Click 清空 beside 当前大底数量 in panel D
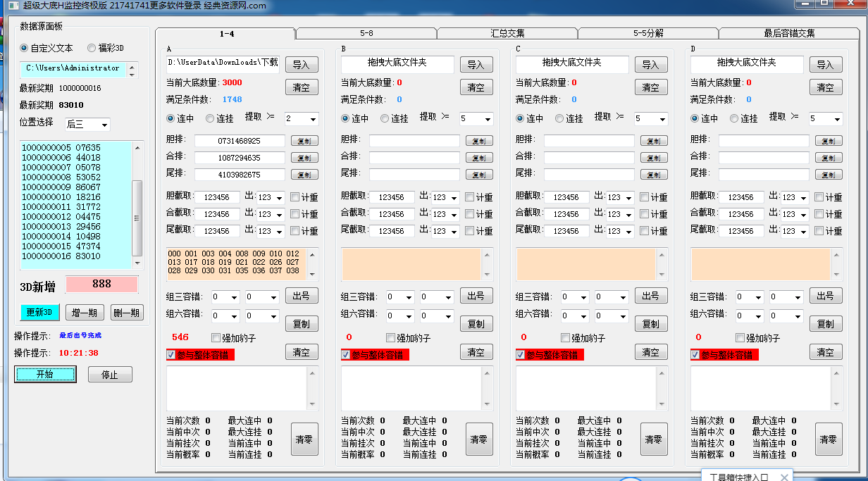This screenshot has height=481, width=868. (x=826, y=87)
